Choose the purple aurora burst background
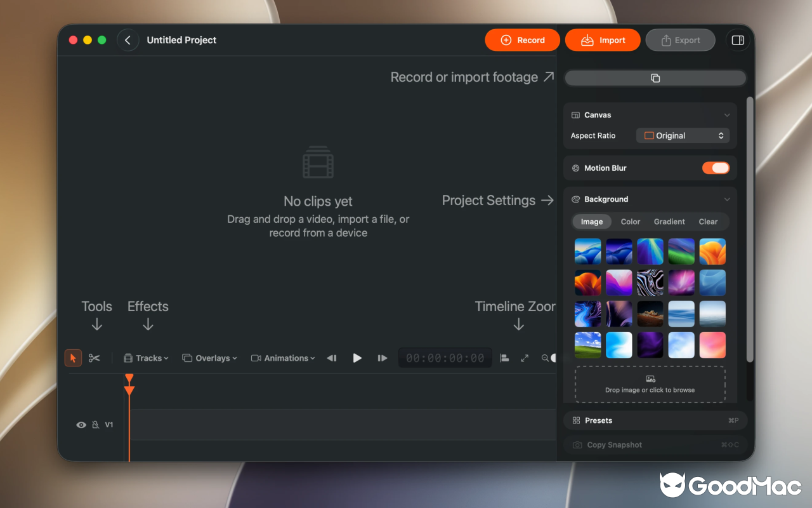The height and width of the screenshot is (508, 812). [x=681, y=283]
